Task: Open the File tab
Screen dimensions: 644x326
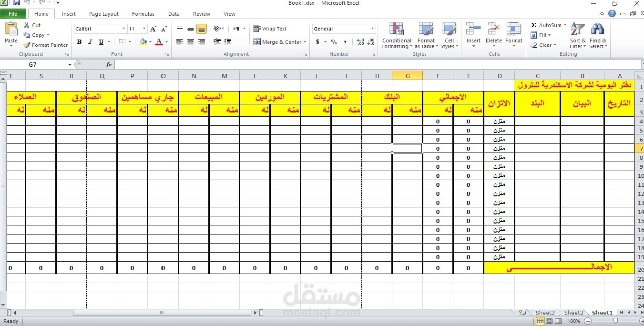Action: point(13,14)
